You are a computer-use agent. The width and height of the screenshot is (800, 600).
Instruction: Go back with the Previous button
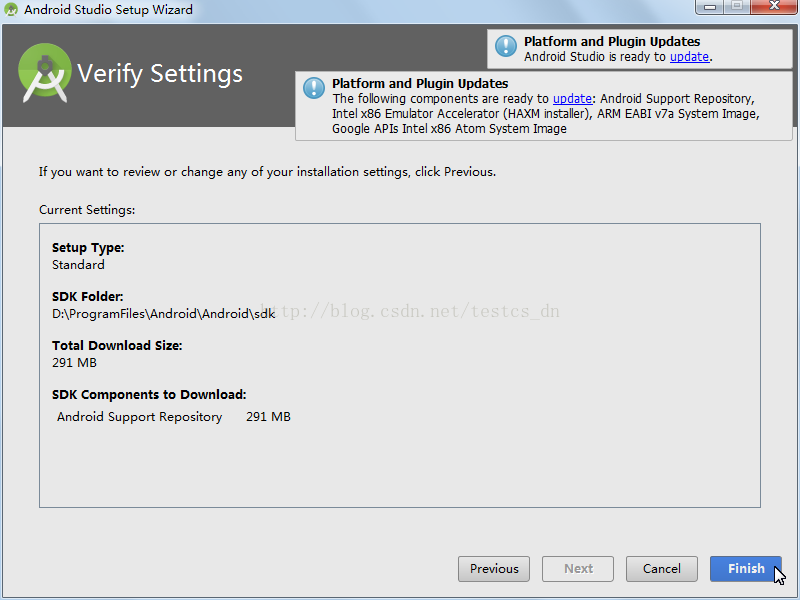pyautogui.click(x=494, y=568)
